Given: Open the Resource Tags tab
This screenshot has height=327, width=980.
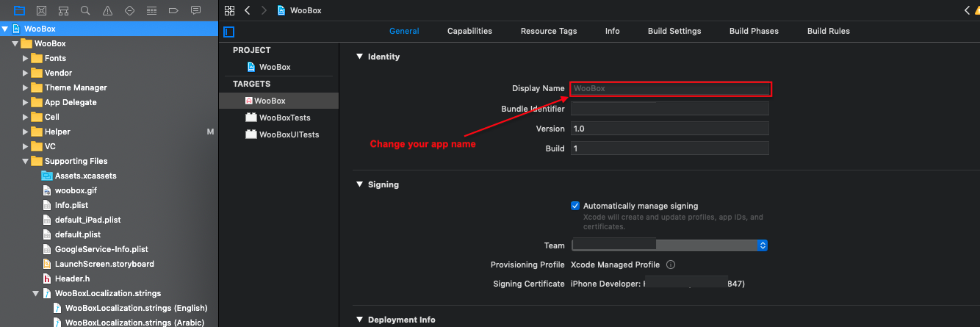Looking at the screenshot, I should (549, 31).
